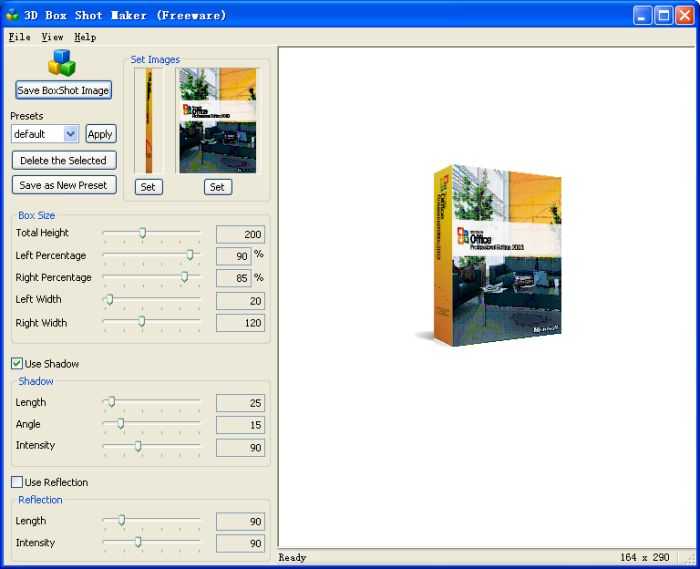Viewport: 700px width, 569px height.
Task: Apply the selected preset
Action: tap(100, 134)
